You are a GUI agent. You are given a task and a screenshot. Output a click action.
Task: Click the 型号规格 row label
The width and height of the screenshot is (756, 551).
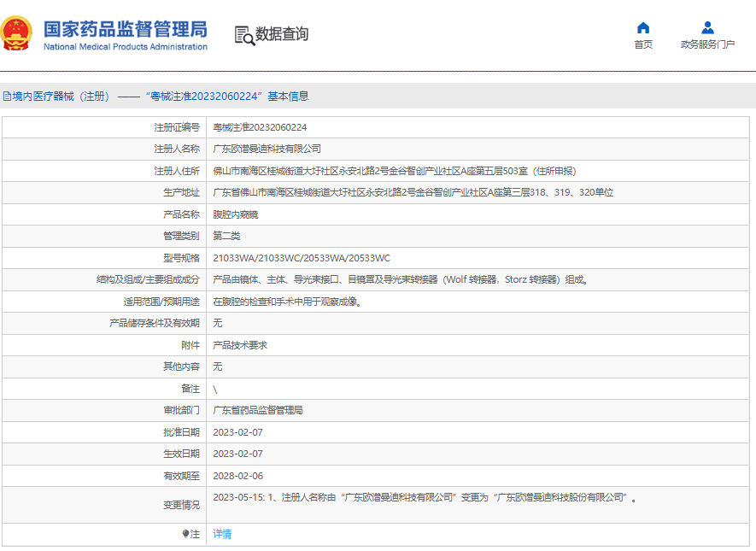pyautogui.click(x=181, y=258)
